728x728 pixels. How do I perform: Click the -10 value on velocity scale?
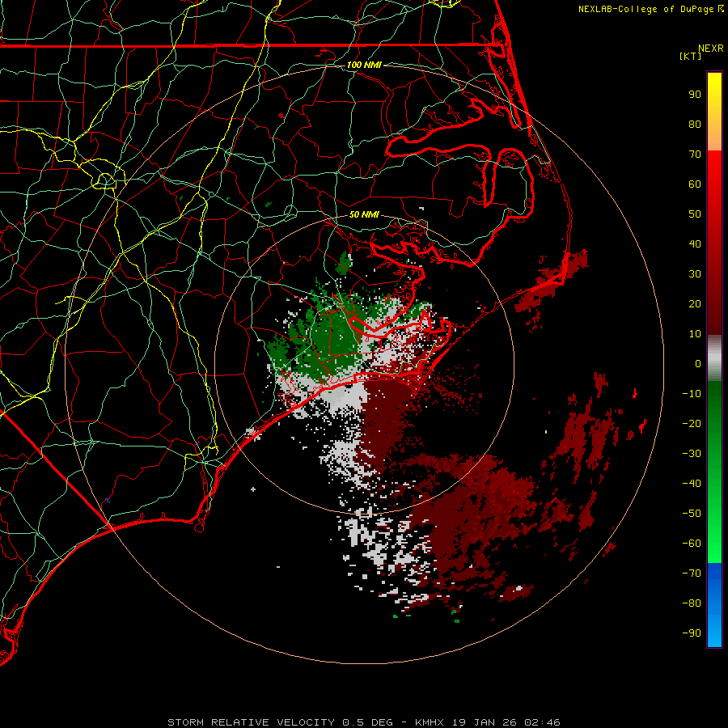click(692, 394)
